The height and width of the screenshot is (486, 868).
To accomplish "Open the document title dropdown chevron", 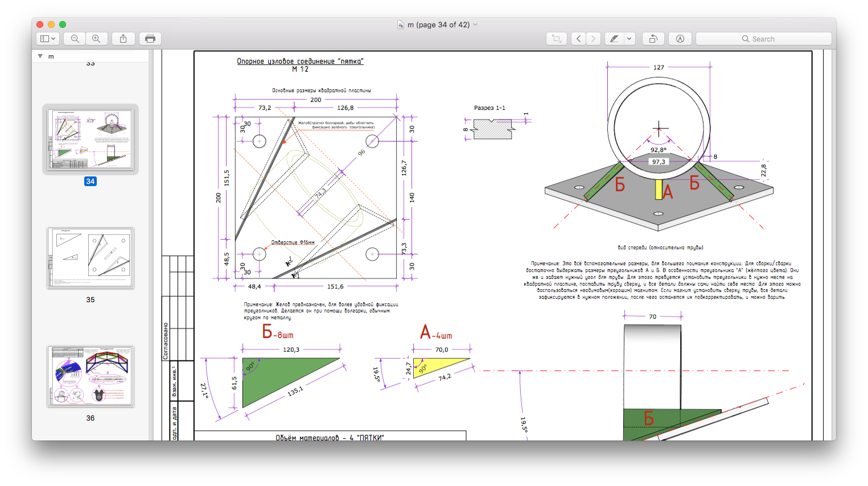I will 475,24.
